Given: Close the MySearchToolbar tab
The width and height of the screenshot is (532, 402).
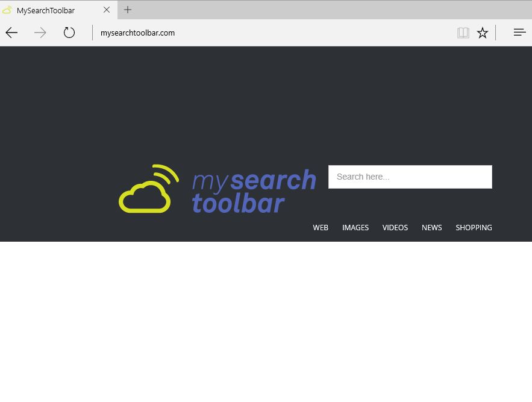Looking at the screenshot, I should click(x=107, y=10).
